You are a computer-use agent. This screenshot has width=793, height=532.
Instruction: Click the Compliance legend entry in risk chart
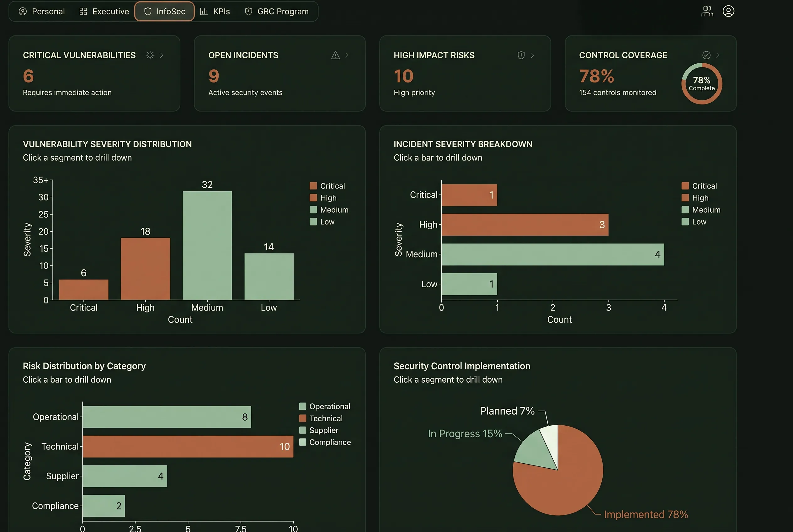click(325, 442)
